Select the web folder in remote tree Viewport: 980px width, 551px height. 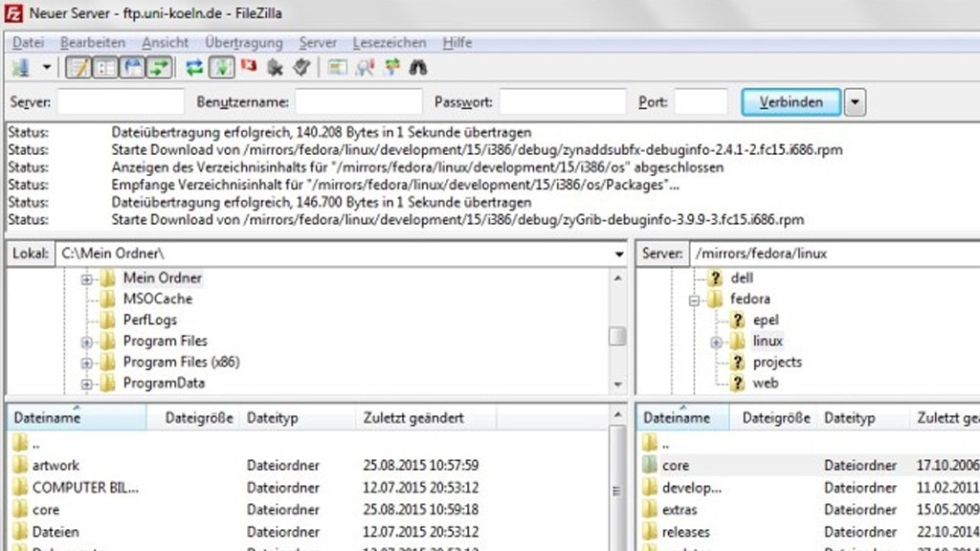click(765, 383)
